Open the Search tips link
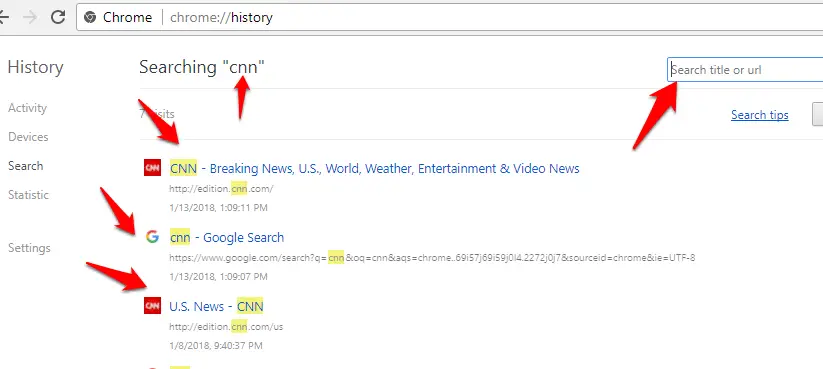The height and width of the screenshot is (369, 823). (x=759, y=115)
